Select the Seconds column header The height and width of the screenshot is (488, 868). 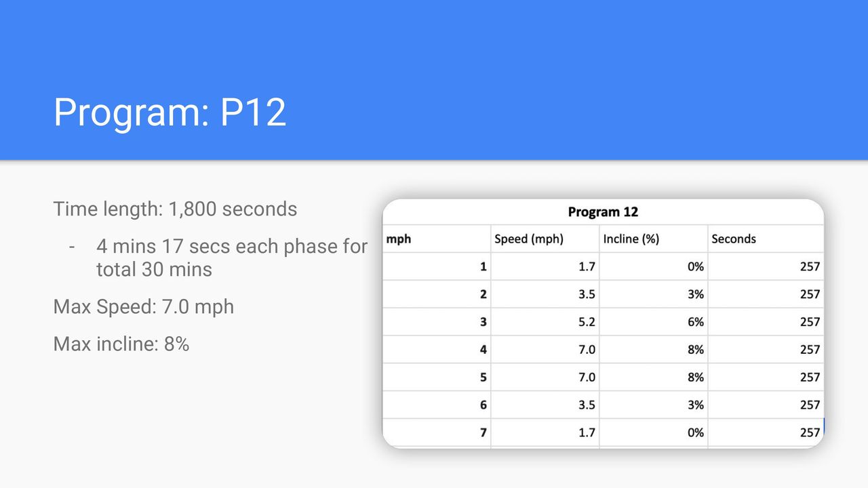766,239
